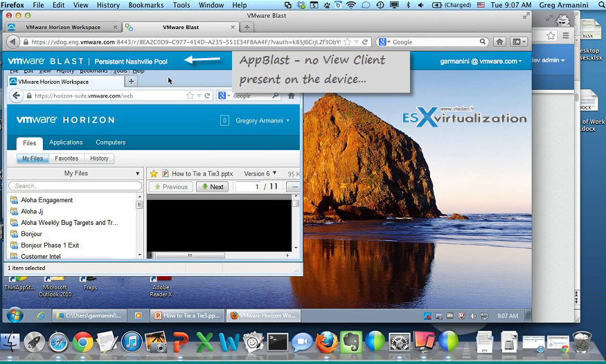Open Windows Start orb in remote desktop

(x=15, y=315)
